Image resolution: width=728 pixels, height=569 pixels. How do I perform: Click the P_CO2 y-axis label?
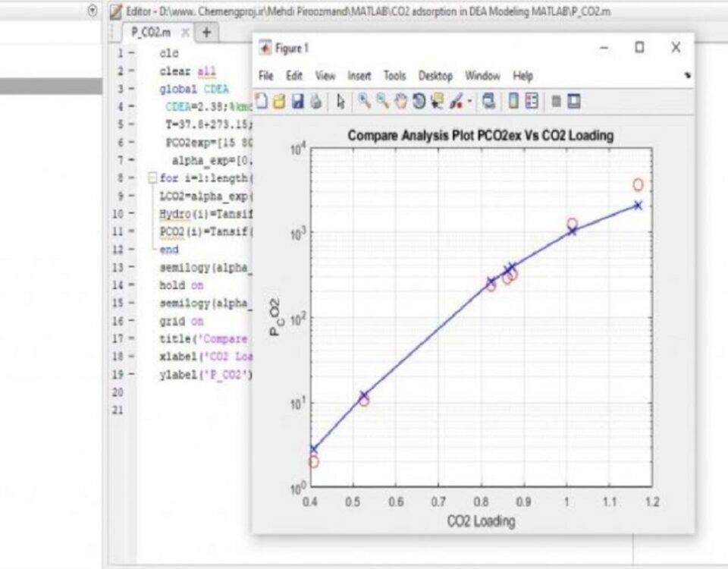point(275,317)
